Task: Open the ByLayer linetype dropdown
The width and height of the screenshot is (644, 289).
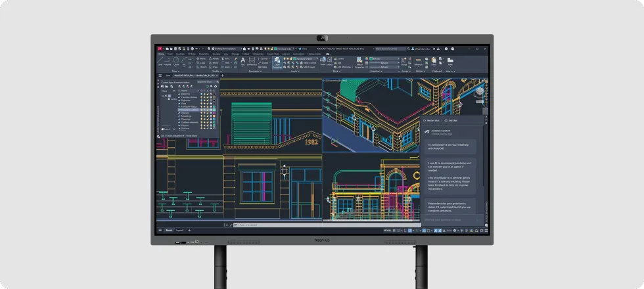Action: 384,67
